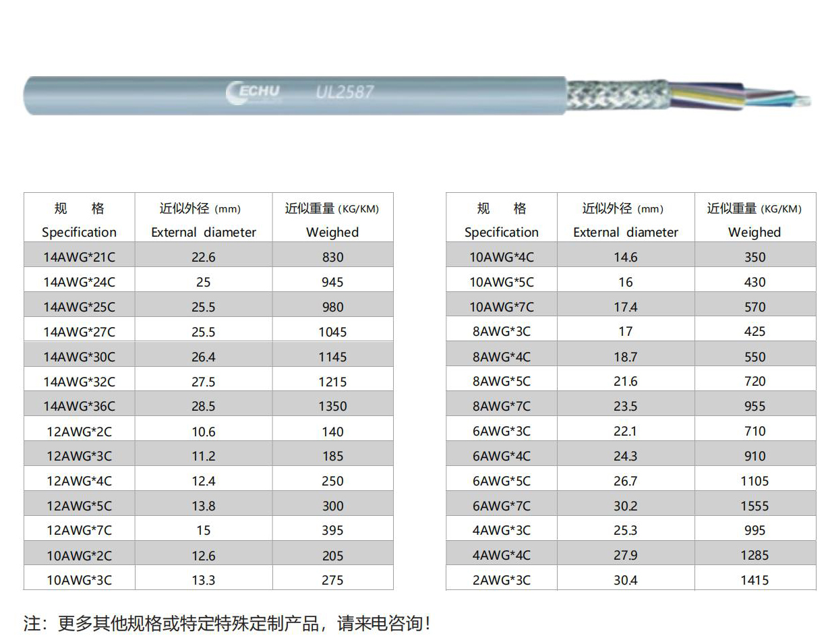
Task: Click the 10AWG*5C row label
Action: point(502,282)
